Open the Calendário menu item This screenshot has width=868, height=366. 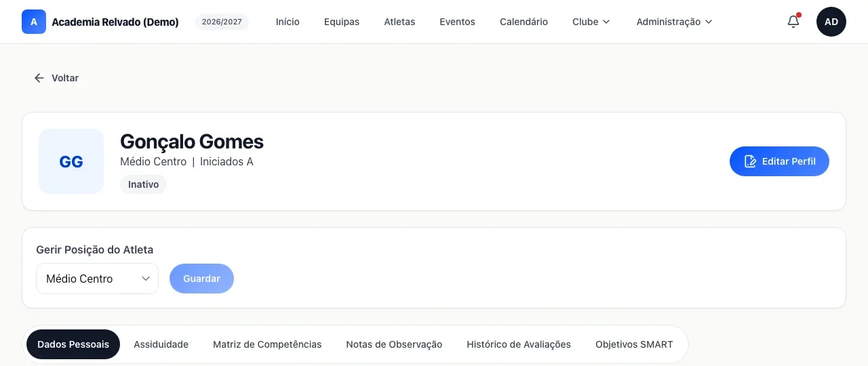524,22
